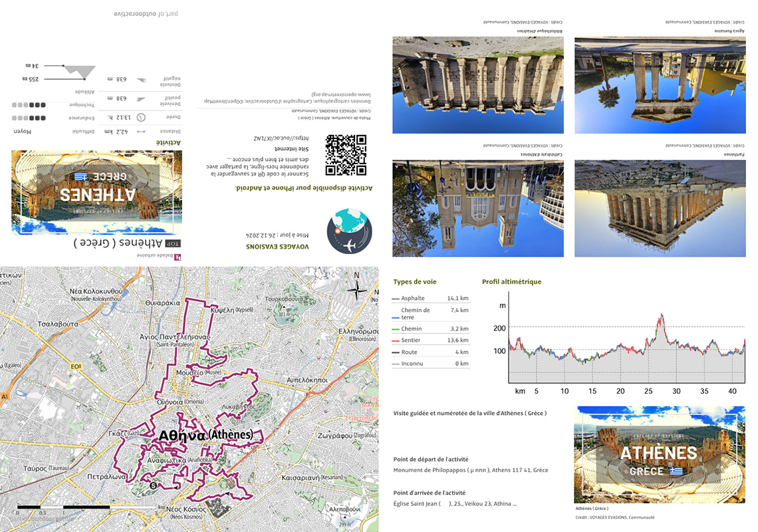Open the Agora Romaine photo
This screenshot has width=758, height=532.
point(660,85)
